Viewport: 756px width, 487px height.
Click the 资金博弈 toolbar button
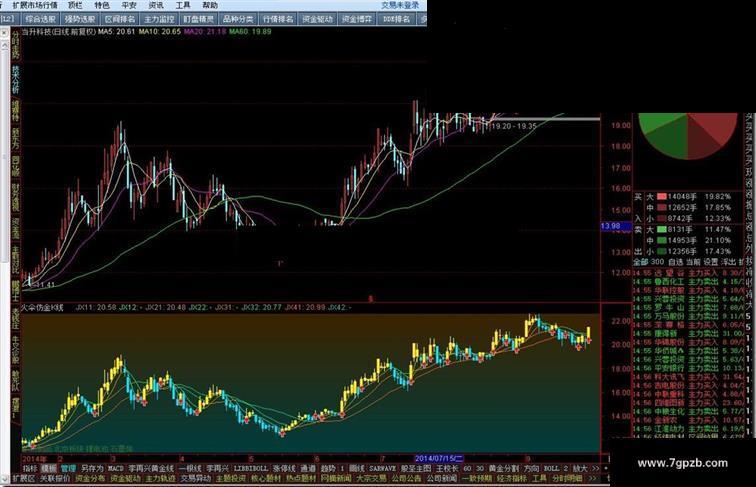tap(357, 19)
